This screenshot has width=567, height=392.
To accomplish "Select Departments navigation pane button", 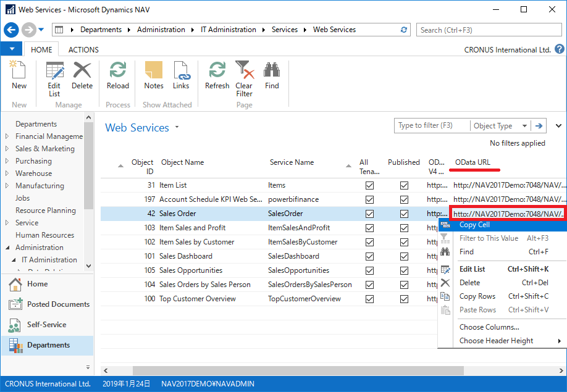I will tap(47, 345).
